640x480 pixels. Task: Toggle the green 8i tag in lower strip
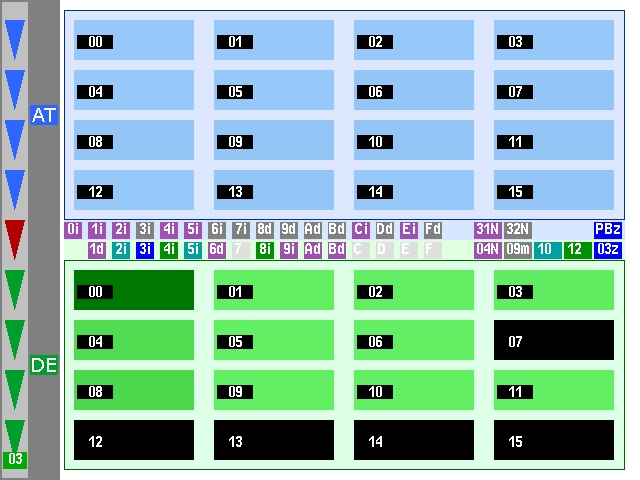(x=265, y=249)
